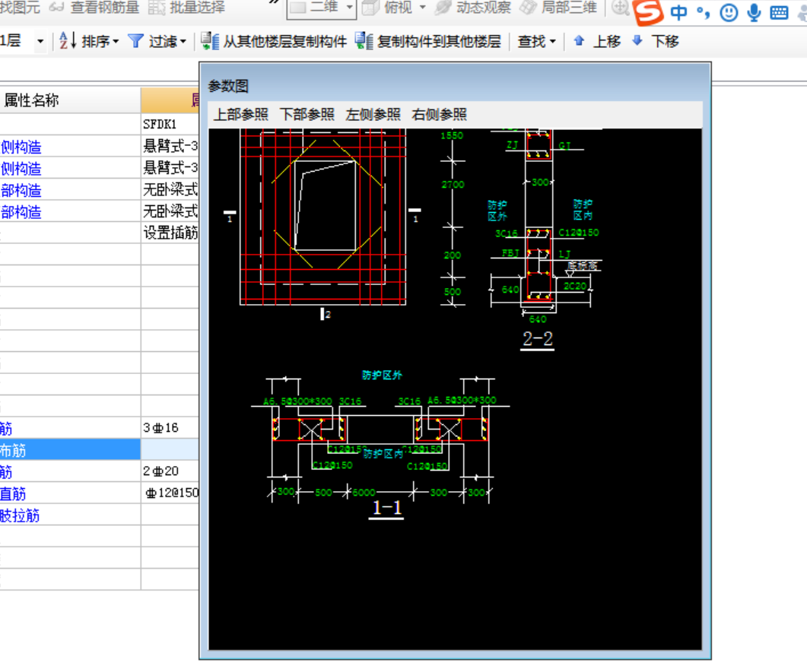Image resolution: width=807 pixels, height=672 pixels.
Task: Select the 左侧参照 tab
Action: 373,114
